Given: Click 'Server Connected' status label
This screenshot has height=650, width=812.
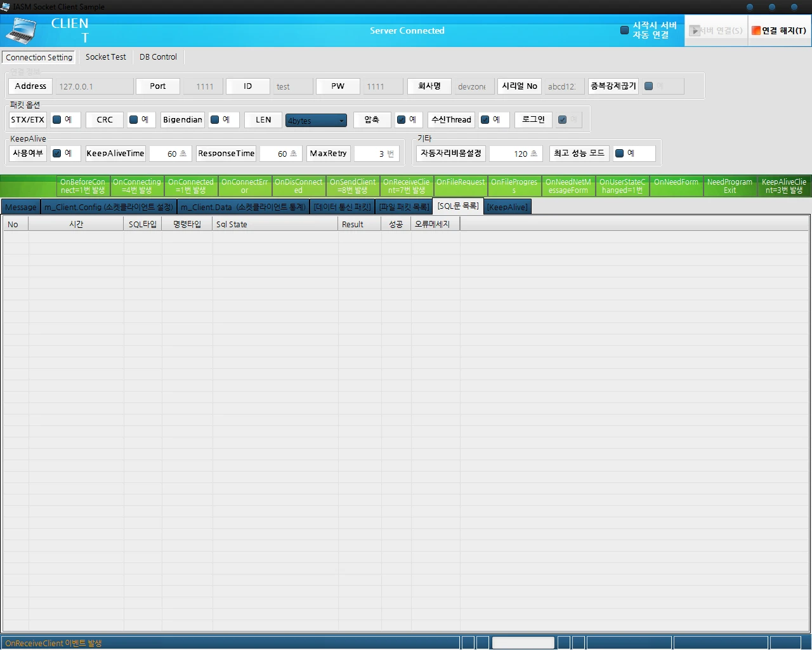Looking at the screenshot, I should coord(407,30).
